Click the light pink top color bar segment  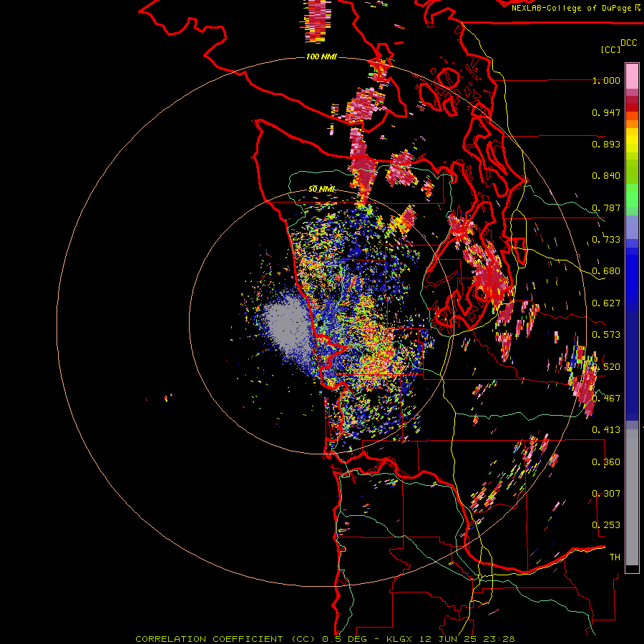coord(632,76)
